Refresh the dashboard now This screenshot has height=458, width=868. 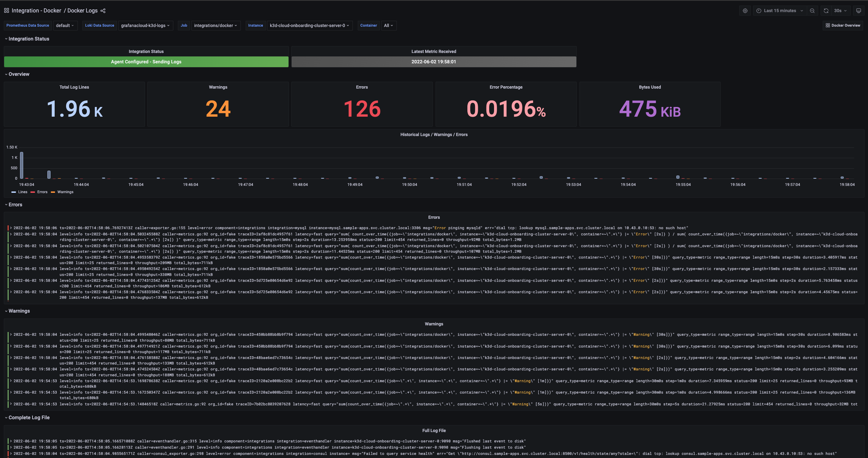[826, 11]
